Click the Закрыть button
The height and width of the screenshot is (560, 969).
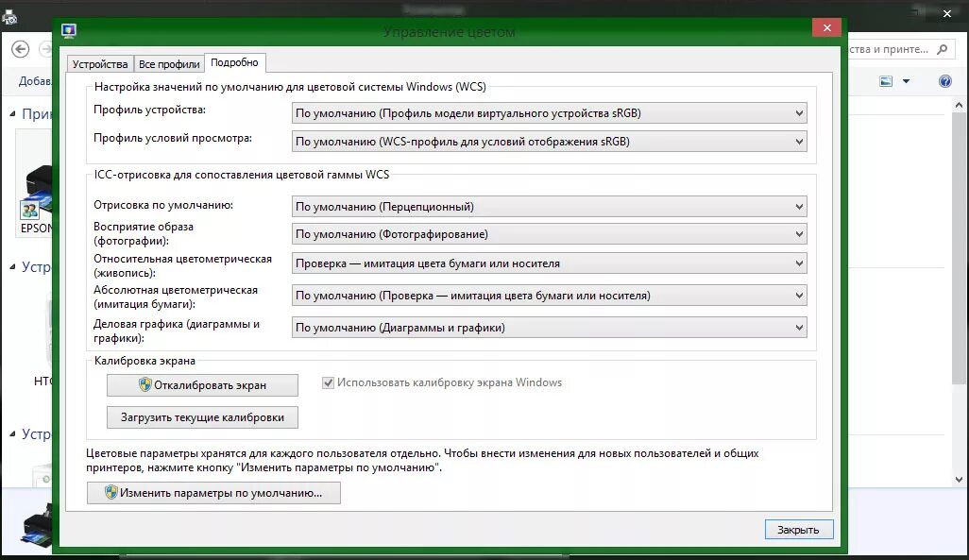pos(798,530)
